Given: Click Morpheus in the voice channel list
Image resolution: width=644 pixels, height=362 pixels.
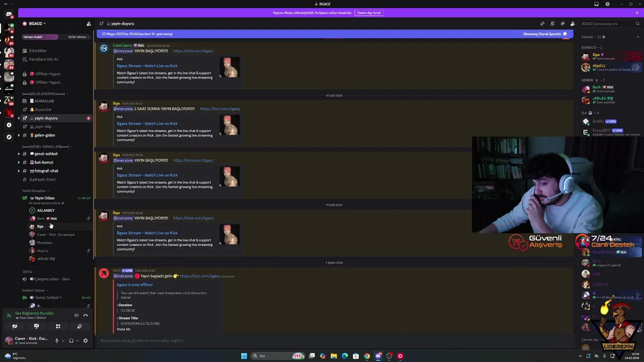Looking at the screenshot, I should point(44,243).
